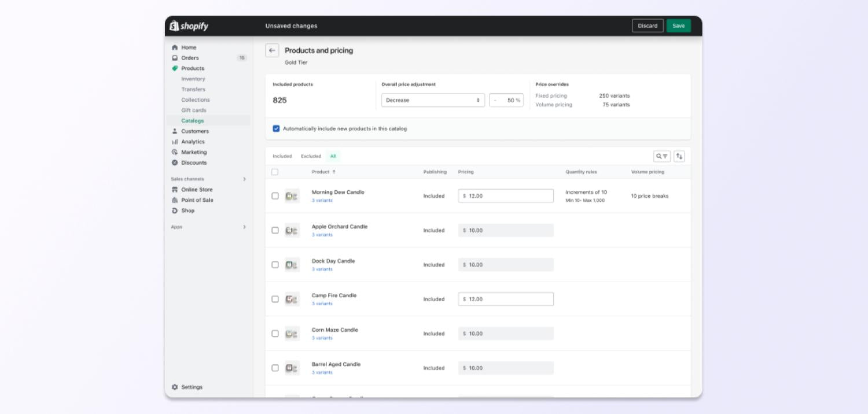Click the Camp Fire Candle price field
The height and width of the screenshot is (414, 868).
[x=505, y=299]
